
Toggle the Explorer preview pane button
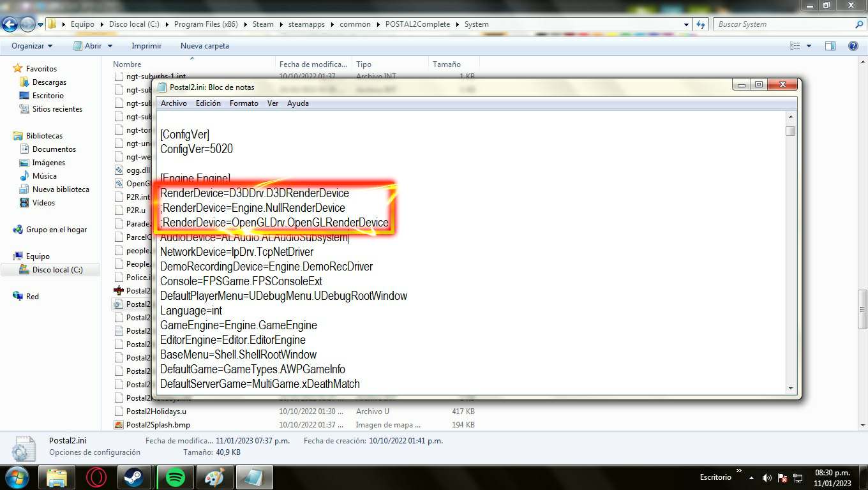(830, 46)
